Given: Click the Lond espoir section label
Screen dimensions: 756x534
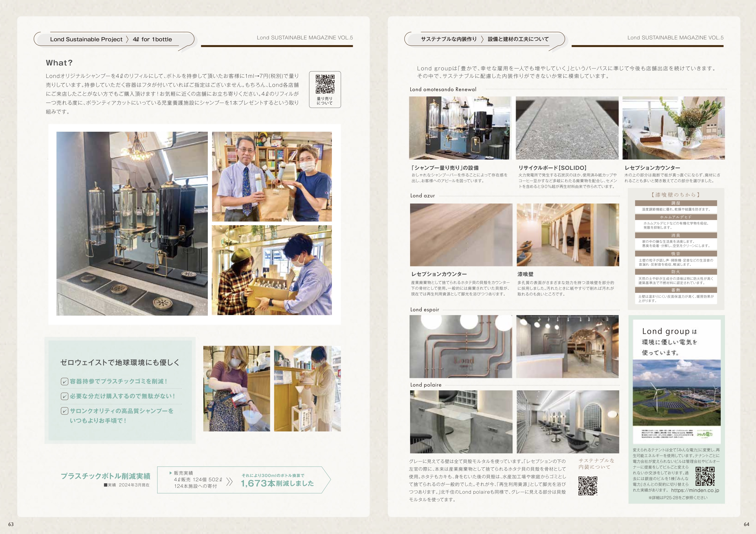Looking at the screenshot, I should (x=425, y=310).
